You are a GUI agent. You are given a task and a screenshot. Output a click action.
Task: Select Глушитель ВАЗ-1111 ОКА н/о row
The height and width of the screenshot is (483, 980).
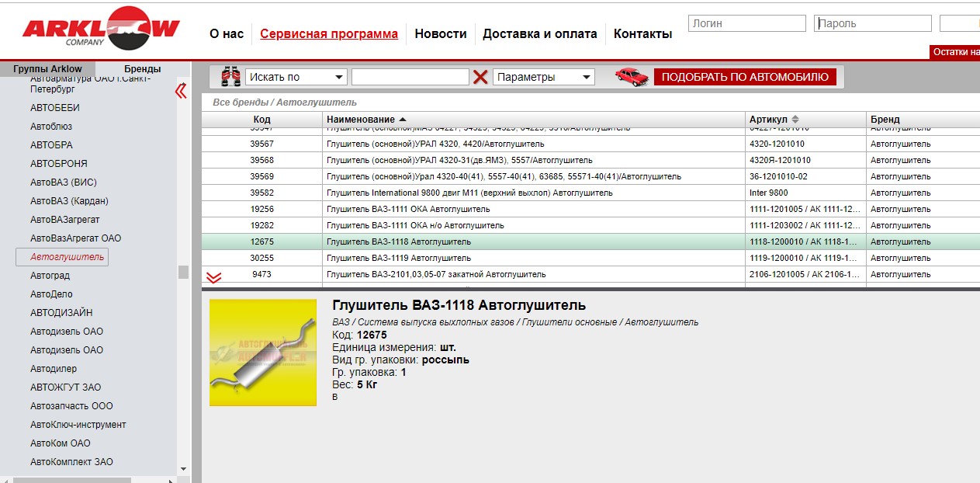click(590, 225)
